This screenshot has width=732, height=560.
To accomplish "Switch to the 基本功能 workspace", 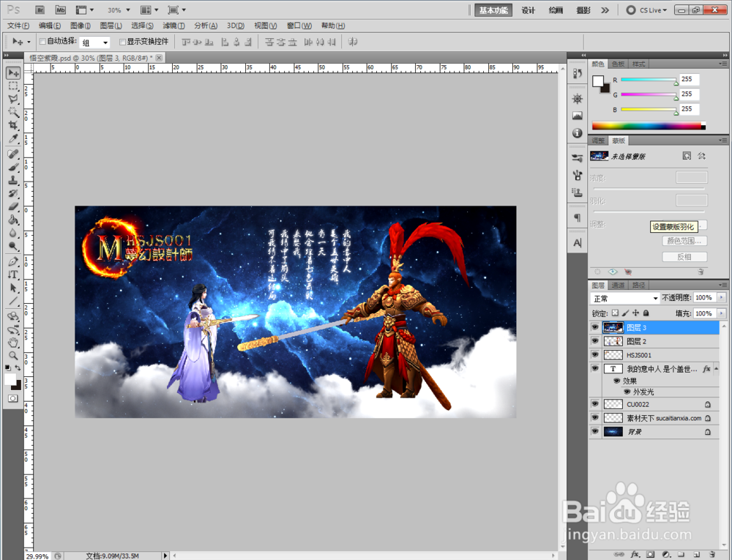I will (493, 10).
